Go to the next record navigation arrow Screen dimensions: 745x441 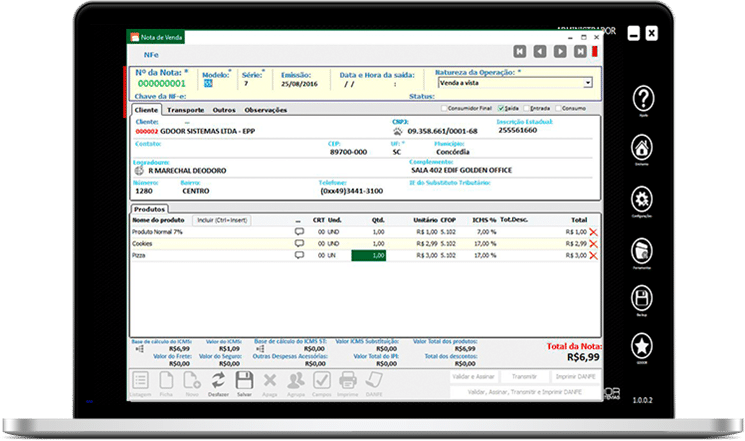coord(561,51)
